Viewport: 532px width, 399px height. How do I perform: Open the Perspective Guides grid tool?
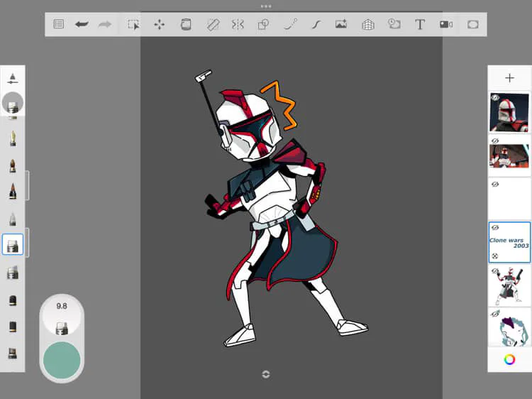368,24
